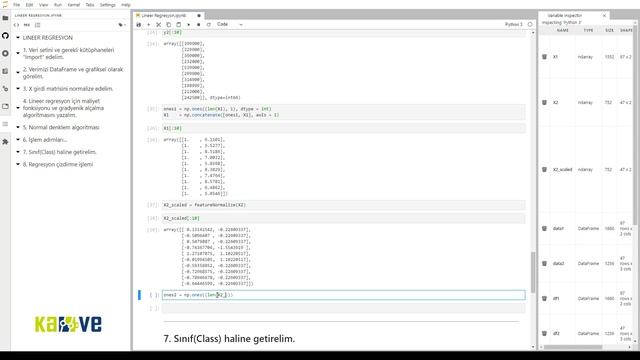Restart the kernel with circular arrow
The height and width of the screenshot is (360, 640).
coord(209,24)
